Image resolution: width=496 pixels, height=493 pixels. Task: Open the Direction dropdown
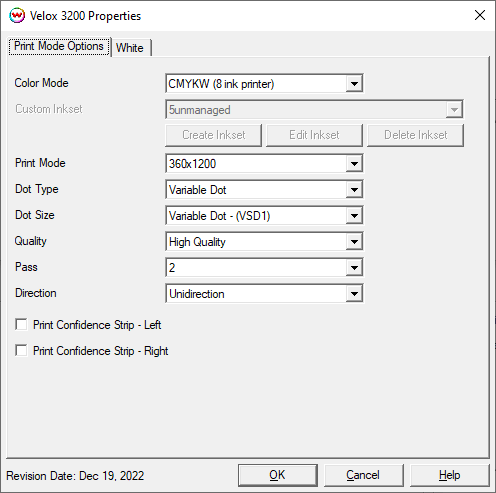point(264,293)
